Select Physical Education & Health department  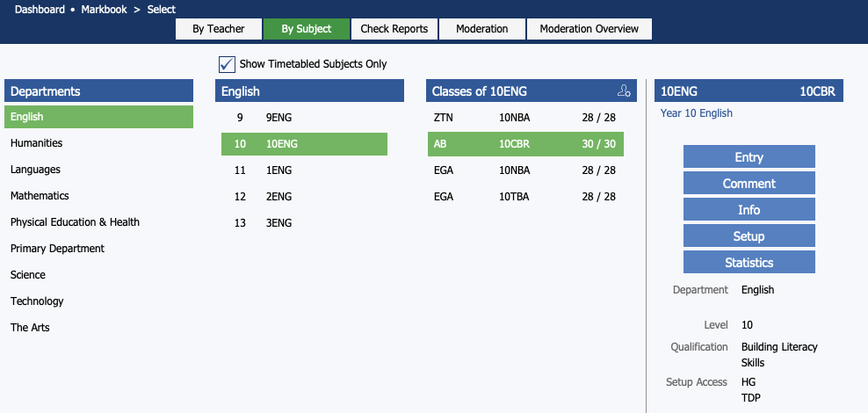tap(75, 222)
